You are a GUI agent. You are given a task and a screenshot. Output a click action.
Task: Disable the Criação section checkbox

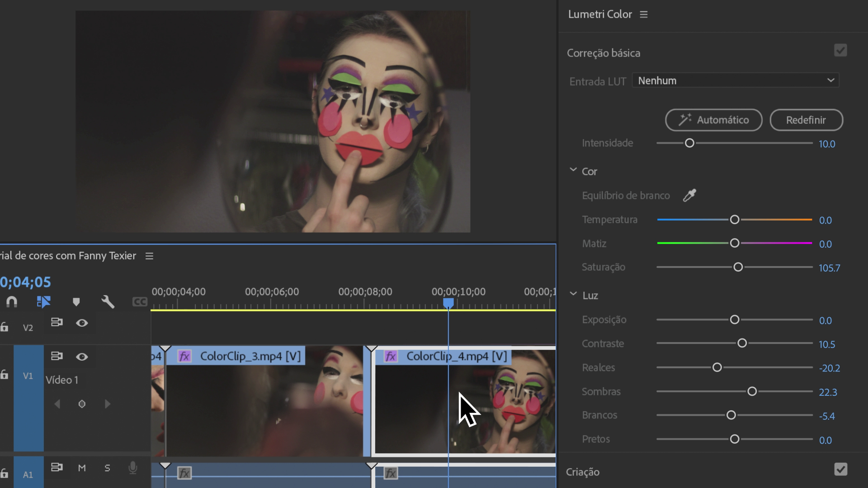pos(840,469)
